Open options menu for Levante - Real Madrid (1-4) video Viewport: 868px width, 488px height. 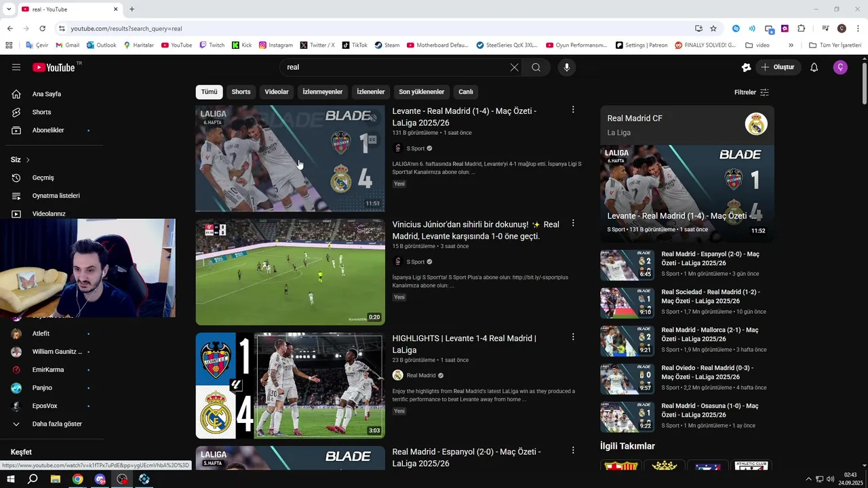tap(573, 110)
